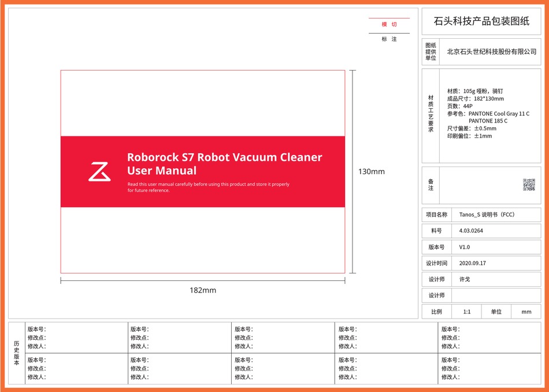Click the 182mm dimension marker
This screenshot has width=549, height=392.
[202, 290]
